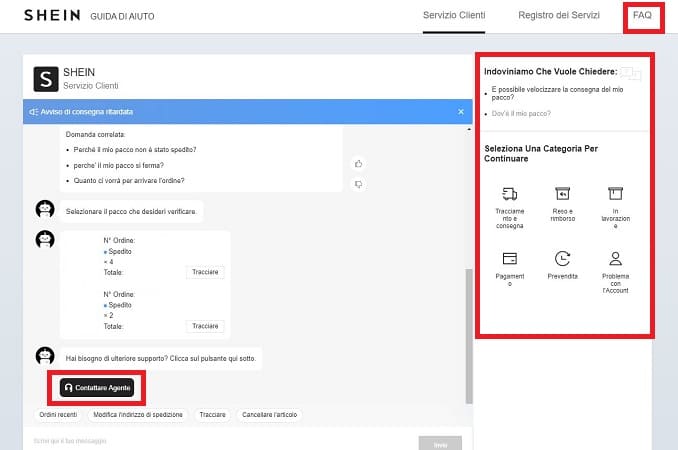Close the delayed delivery notice banner

coord(461,112)
